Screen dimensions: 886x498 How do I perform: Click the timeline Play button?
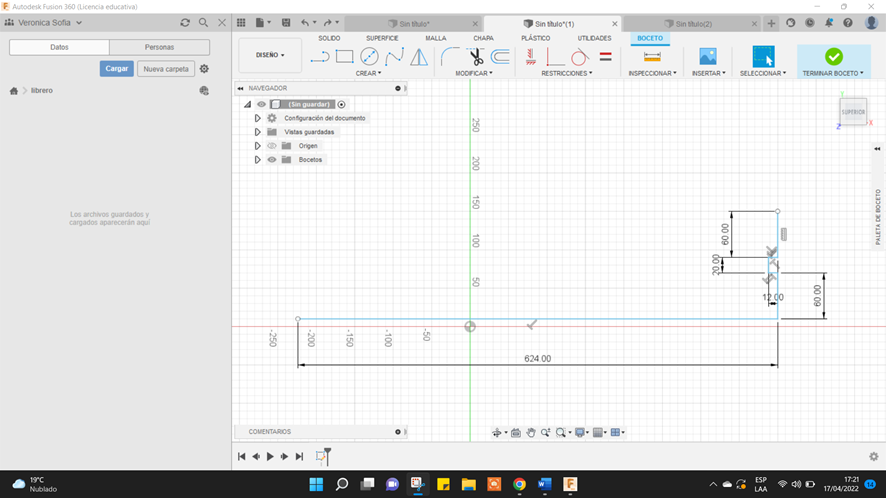[270, 457]
